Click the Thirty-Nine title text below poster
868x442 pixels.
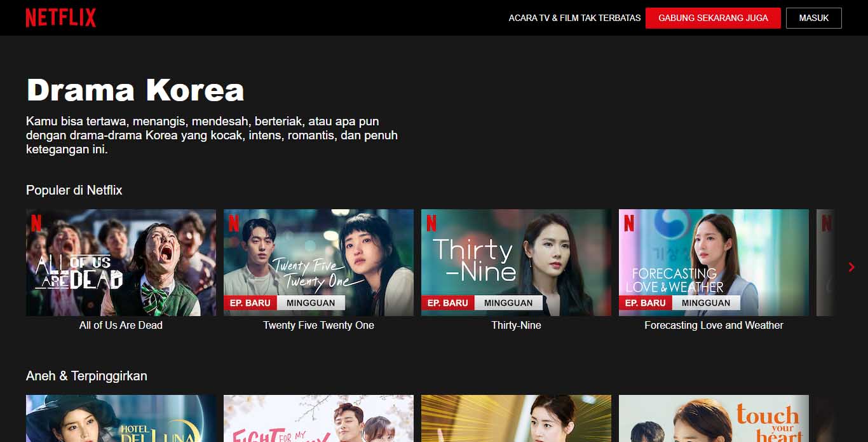516,325
